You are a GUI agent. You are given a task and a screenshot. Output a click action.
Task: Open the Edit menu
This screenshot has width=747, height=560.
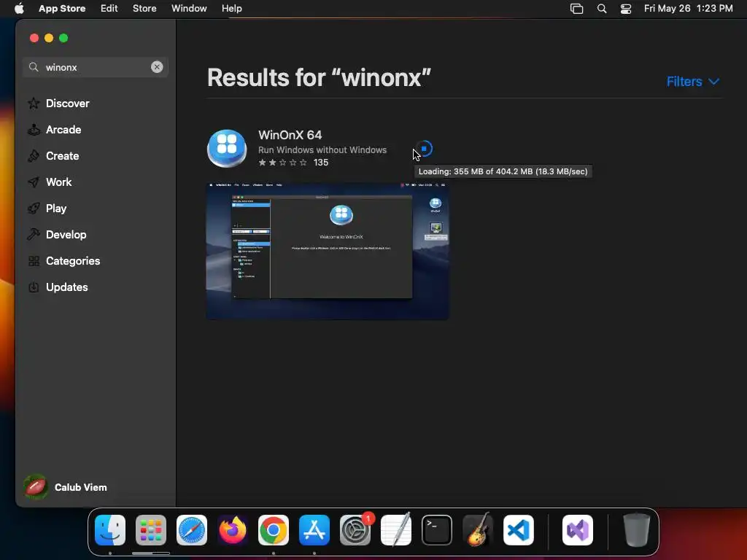pos(109,8)
